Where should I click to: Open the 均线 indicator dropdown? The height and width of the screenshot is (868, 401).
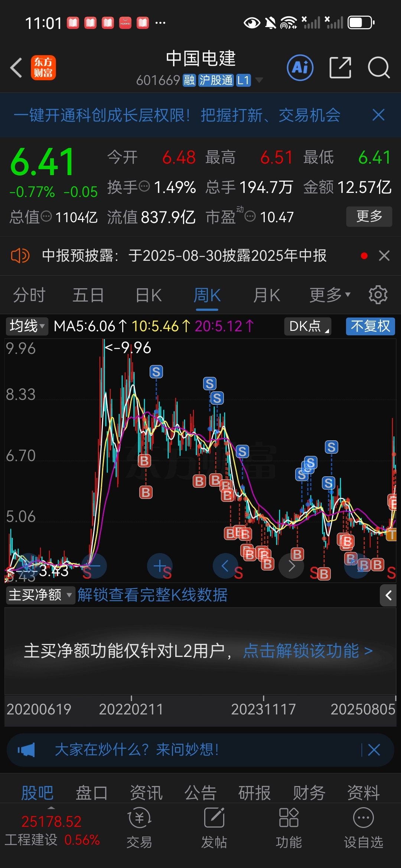click(x=27, y=326)
